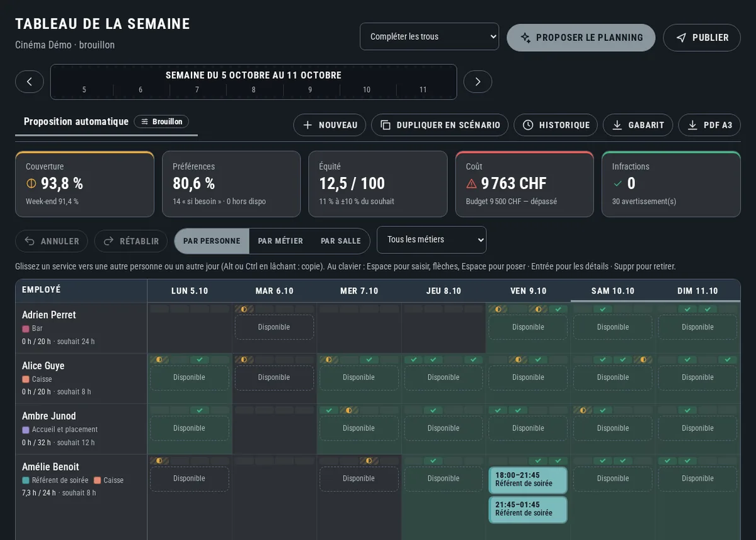
Task: Click the SAM 10.10 column header
Action: [x=613, y=291]
